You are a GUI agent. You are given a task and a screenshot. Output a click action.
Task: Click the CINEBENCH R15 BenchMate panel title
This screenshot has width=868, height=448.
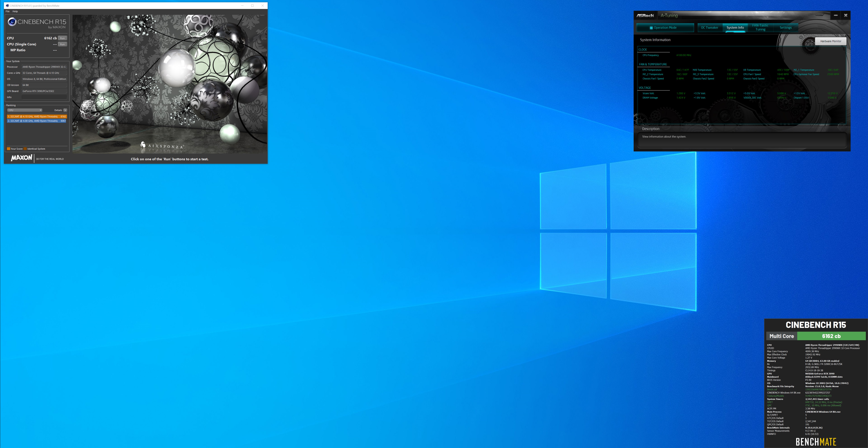pyautogui.click(x=816, y=325)
